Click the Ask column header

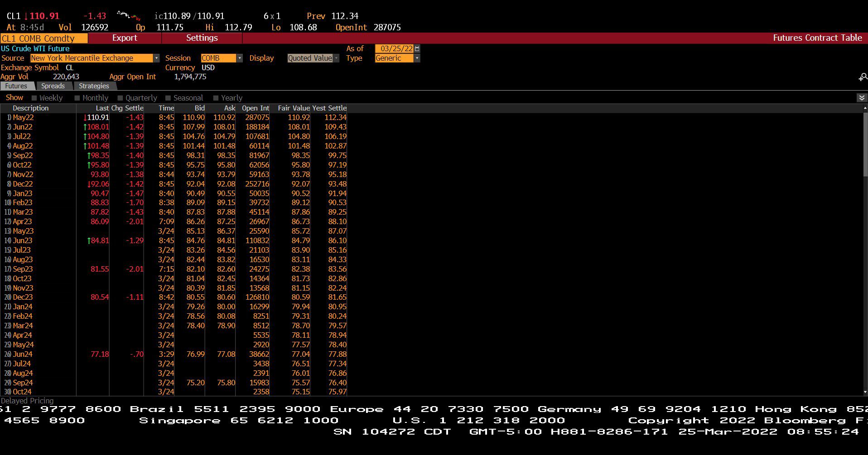(x=230, y=108)
